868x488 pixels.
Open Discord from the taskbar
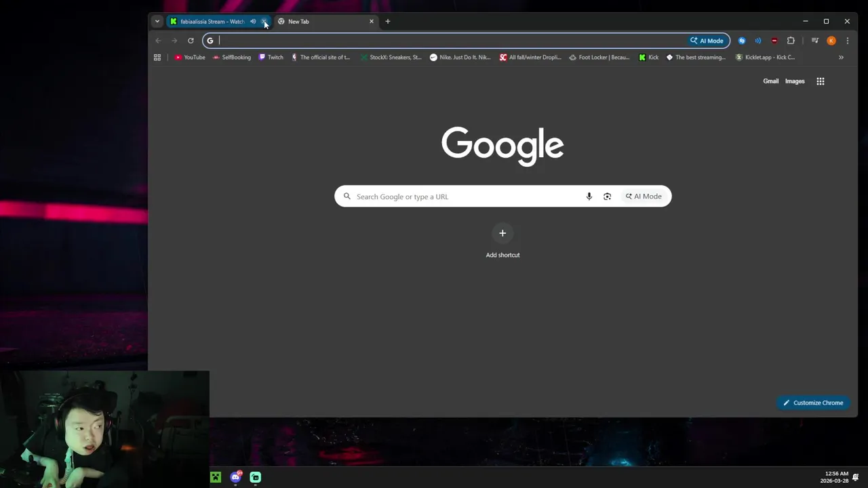235,477
